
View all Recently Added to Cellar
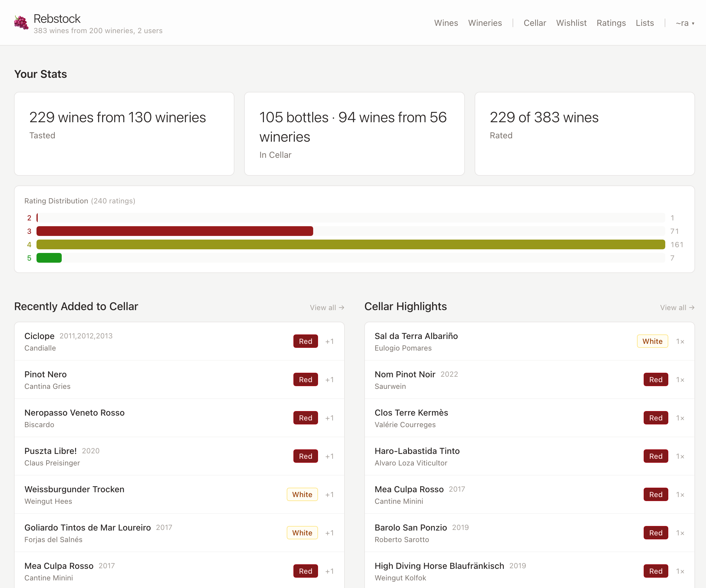click(x=327, y=307)
